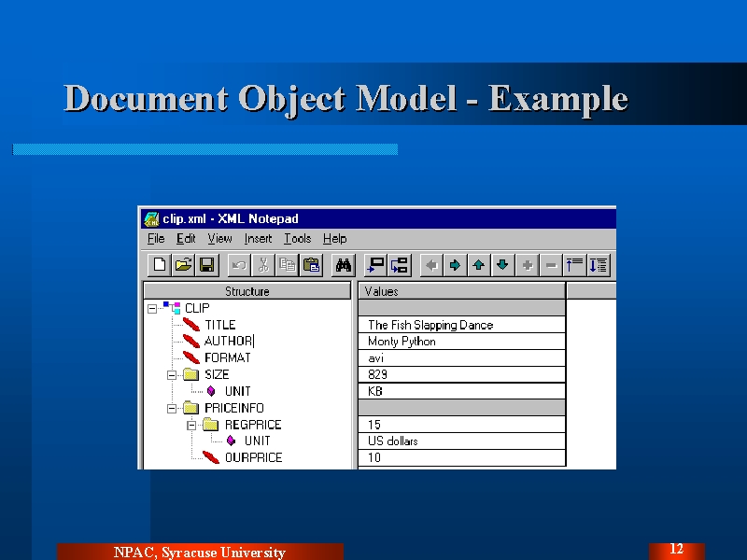Click the plus expand toolbar icon
This screenshot has height=560, width=747.
coord(527,265)
